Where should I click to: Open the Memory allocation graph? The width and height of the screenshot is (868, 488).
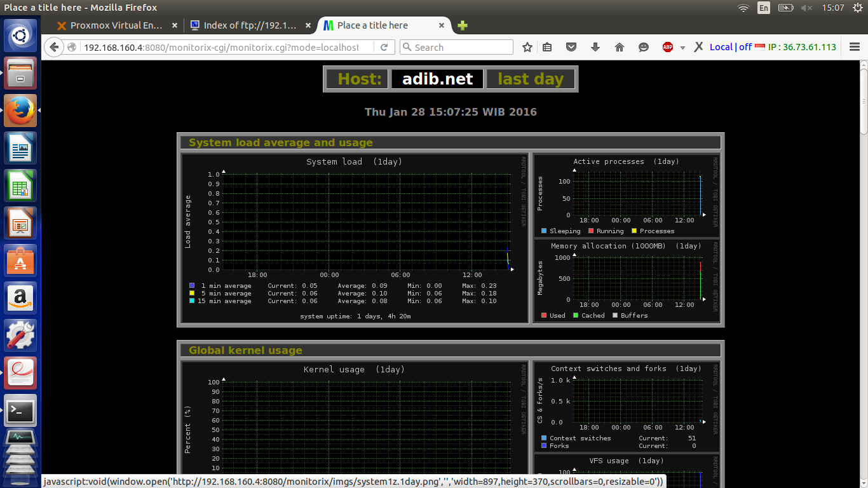pos(627,280)
